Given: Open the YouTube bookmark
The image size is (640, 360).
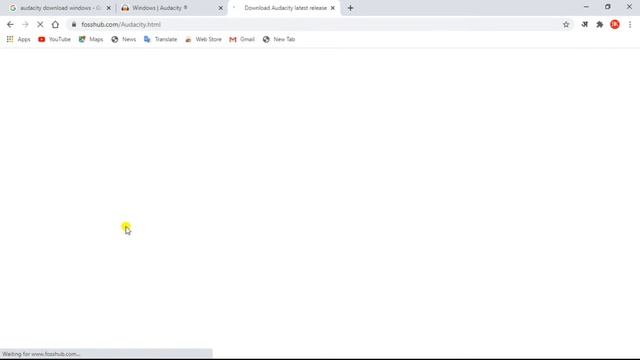Looking at the screenshot, I should point(54,39).
